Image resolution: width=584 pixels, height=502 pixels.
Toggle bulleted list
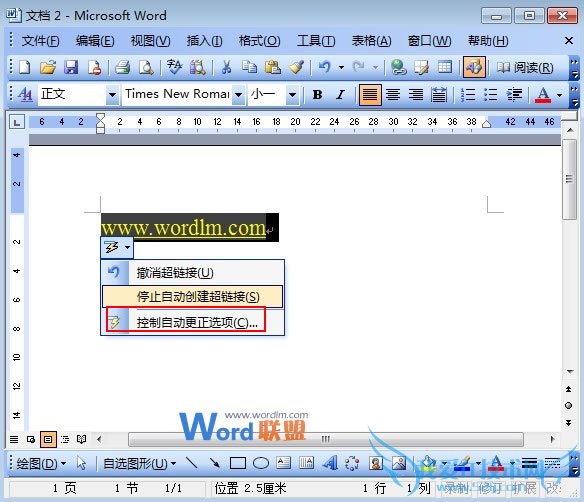click(x=491, y=95)
